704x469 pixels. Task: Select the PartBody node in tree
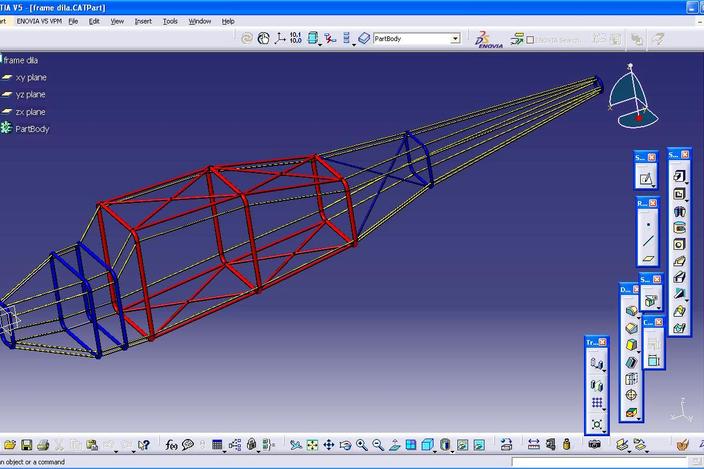tap(32, 129)
